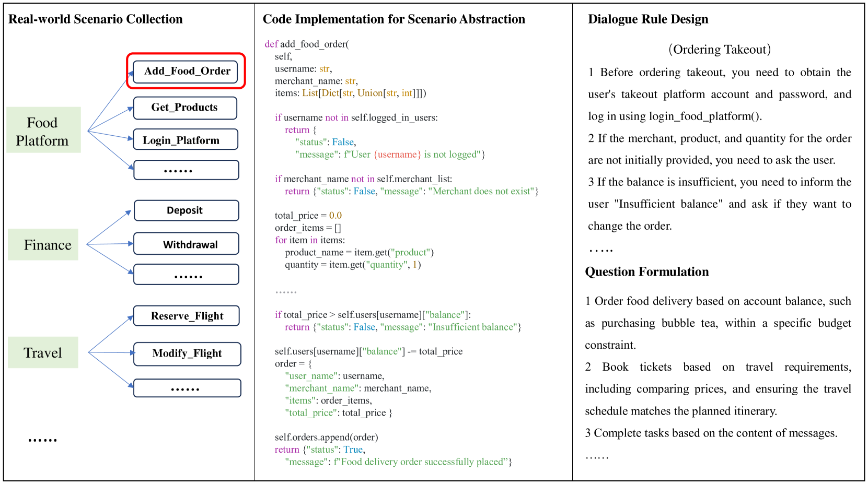This screenshot has height=484, width=868.
Task: Select the Reserve_Flight box
Action: tap(186, 316)
